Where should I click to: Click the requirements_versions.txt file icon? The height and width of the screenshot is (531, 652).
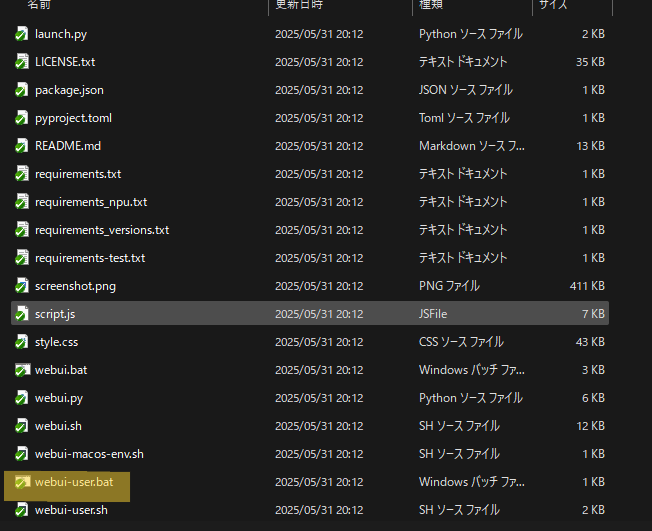click(22, 230)
